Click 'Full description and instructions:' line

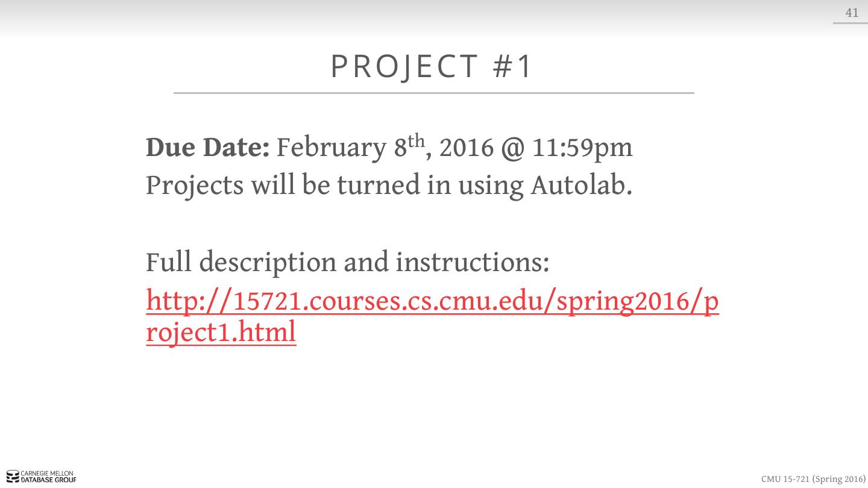click(347, 262)
